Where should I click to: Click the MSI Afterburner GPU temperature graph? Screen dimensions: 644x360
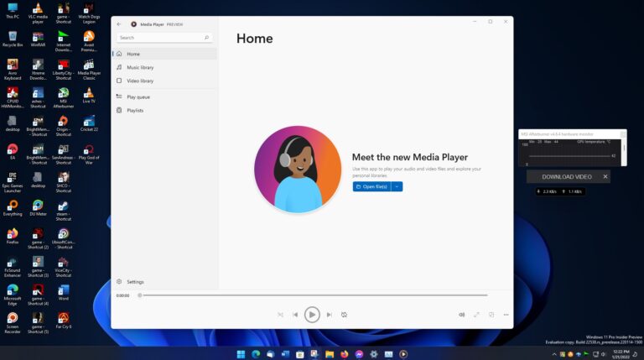570,153
